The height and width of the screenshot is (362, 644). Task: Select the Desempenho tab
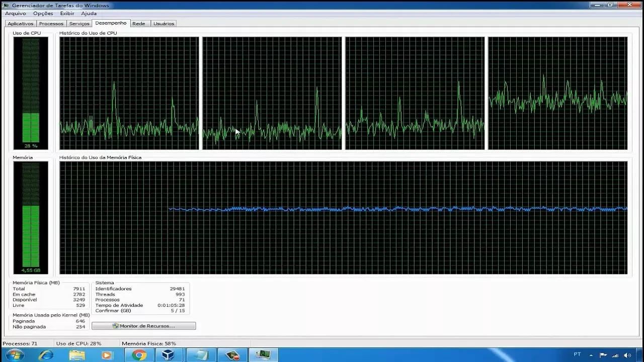(x=111, y=23)
